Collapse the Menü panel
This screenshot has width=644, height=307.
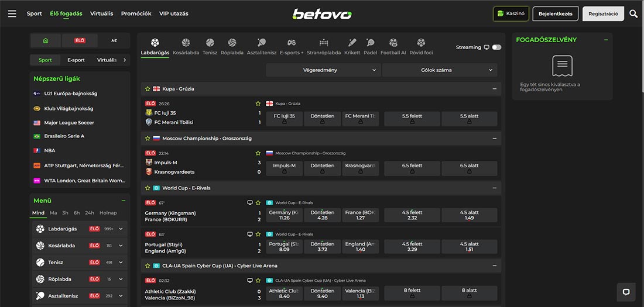[123, 201]
